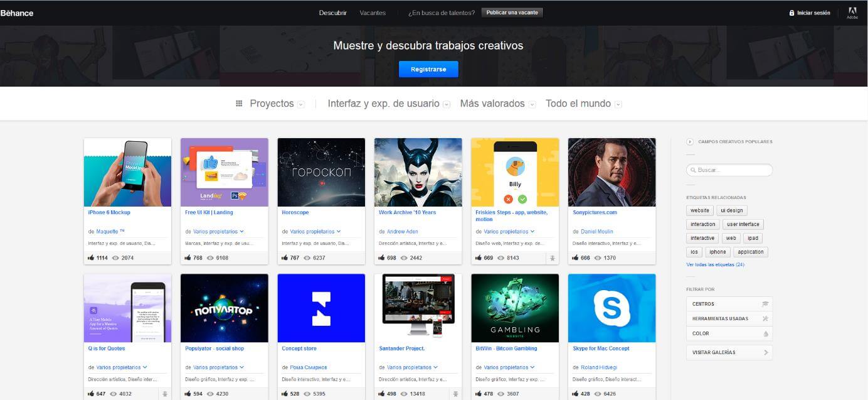The image size is (868, 400).
Task: Select the iphone tag
Action: tap(717, 252)
